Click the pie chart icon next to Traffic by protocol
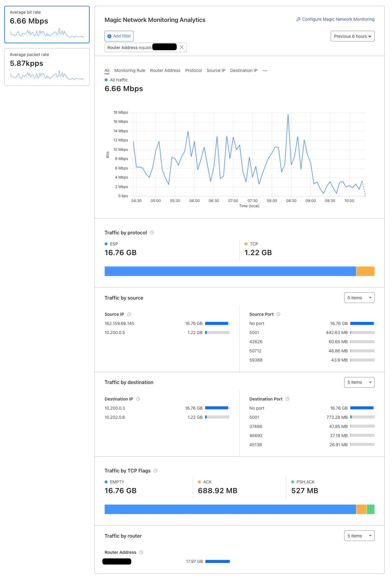This screenshot has height=584, width=392. click(152, 233)
